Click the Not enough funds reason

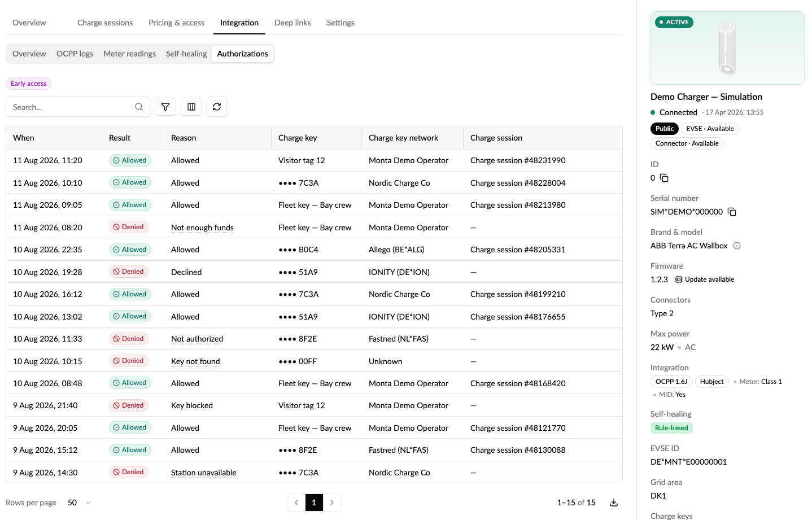coord(202,228)
